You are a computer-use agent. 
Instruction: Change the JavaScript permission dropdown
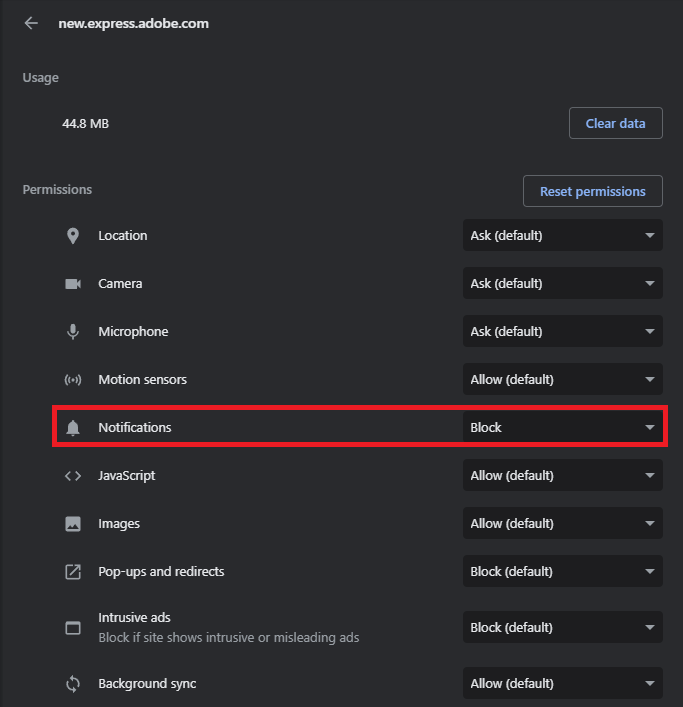pos(562,476)
